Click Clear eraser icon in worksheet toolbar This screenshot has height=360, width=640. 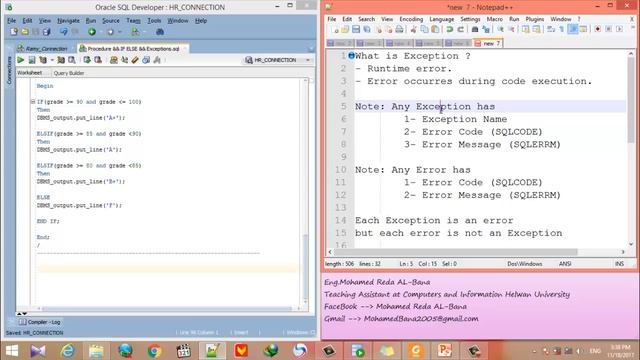click(x=135, y=60)
